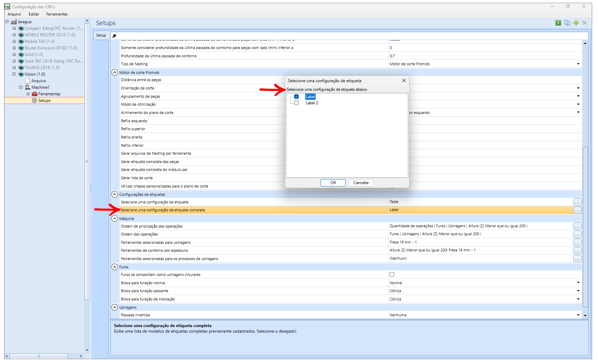The width and height of the screenshot is (598, 364).
Task: Click the Compact EdingCNC Router cube icon
Action: click(21, 28)
